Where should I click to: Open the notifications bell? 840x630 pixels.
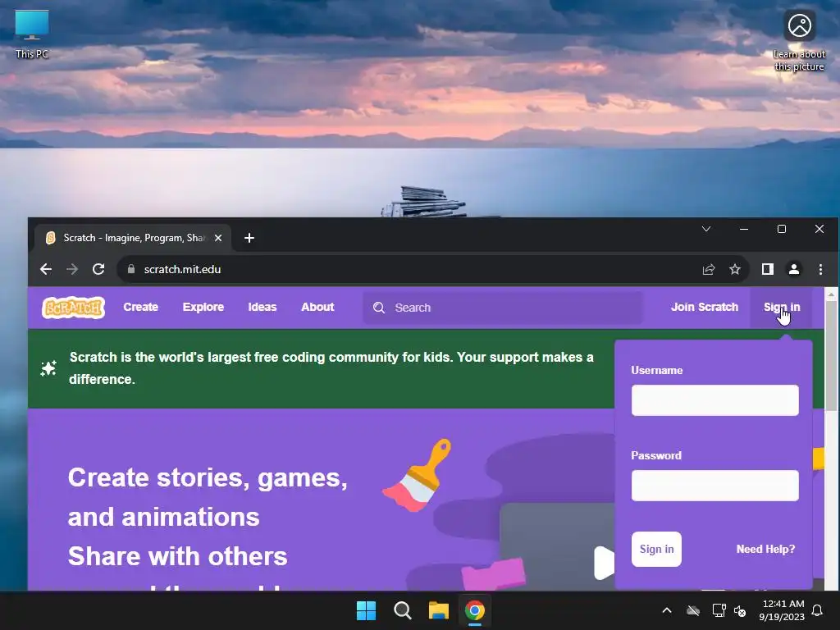[818, 610]
